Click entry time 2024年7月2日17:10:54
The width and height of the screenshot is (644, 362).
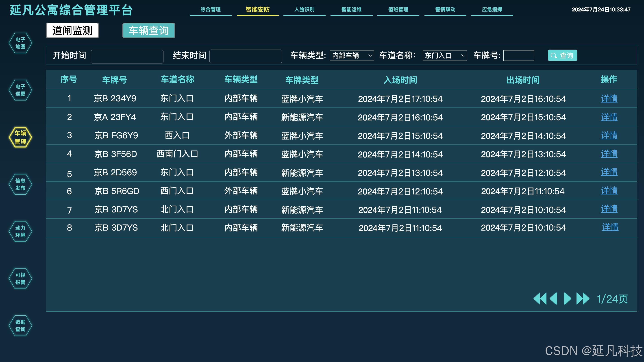click(400, 99)
